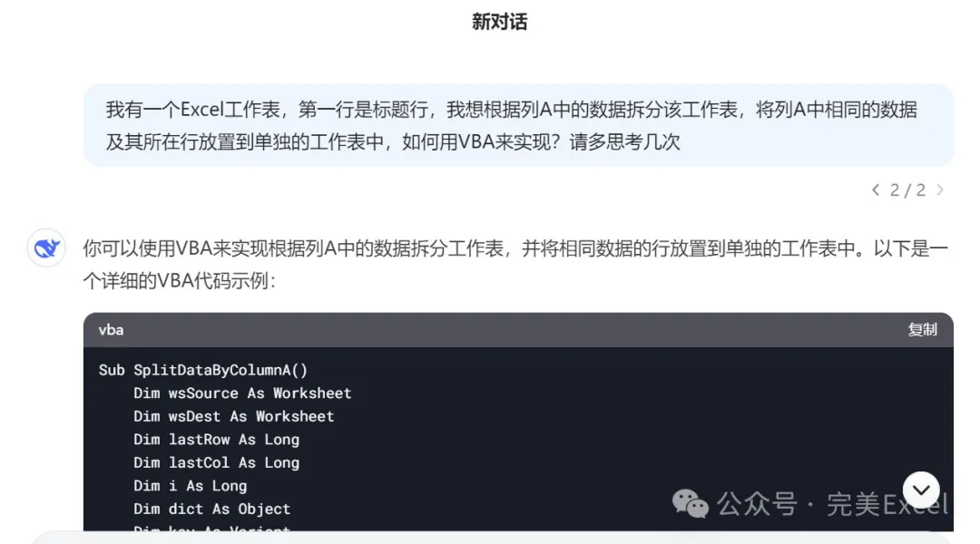This screenshot has height=544, width=980.
Task: Click the DeepSeek whale avatar icon
Action: (46, 248)
